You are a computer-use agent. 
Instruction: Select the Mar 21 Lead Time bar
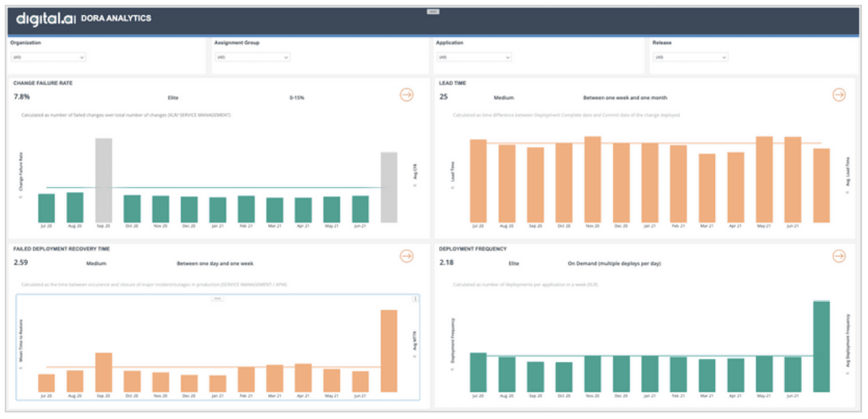click(707, 188)
